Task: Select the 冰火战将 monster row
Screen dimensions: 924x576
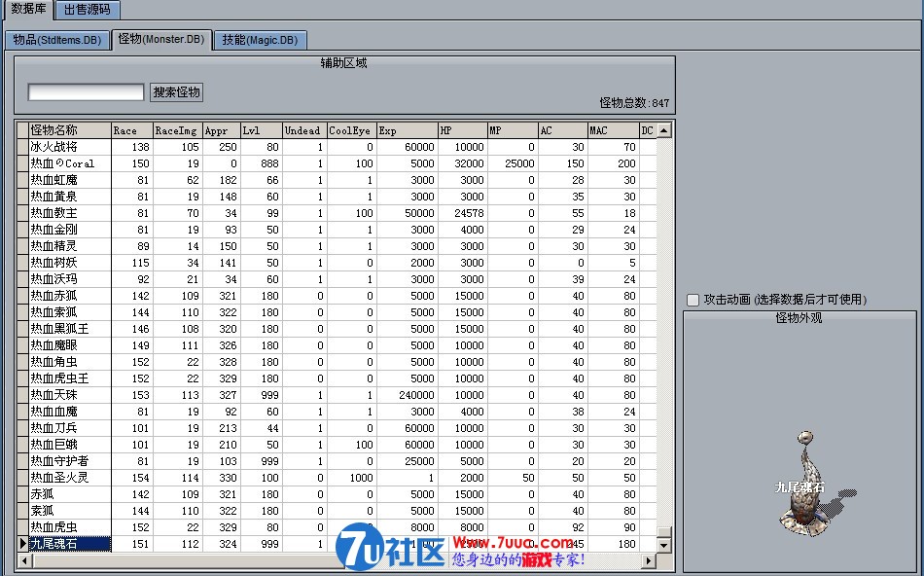Action: point(336,147)
